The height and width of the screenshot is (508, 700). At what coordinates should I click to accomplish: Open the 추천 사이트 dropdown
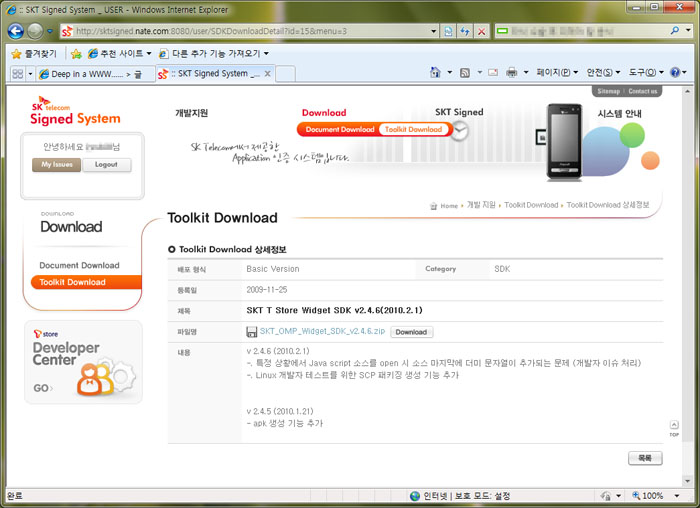[120, 54]
